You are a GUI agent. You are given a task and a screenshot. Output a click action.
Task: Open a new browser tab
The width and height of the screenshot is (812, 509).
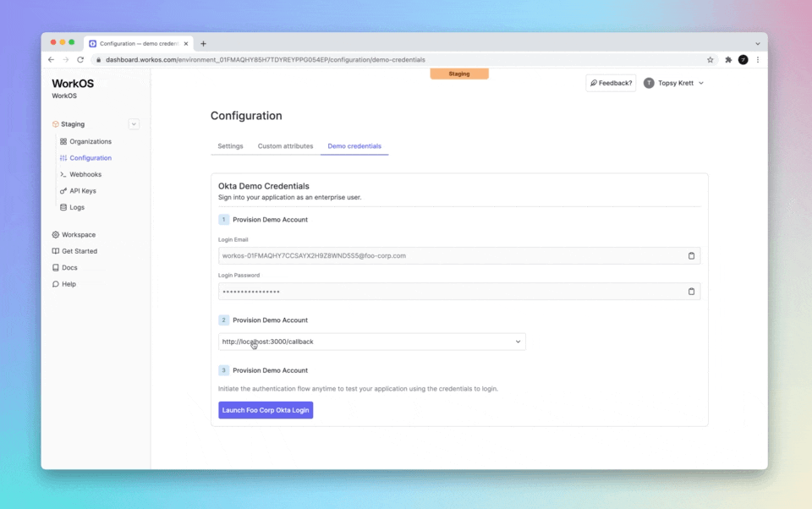click(203, 43)
